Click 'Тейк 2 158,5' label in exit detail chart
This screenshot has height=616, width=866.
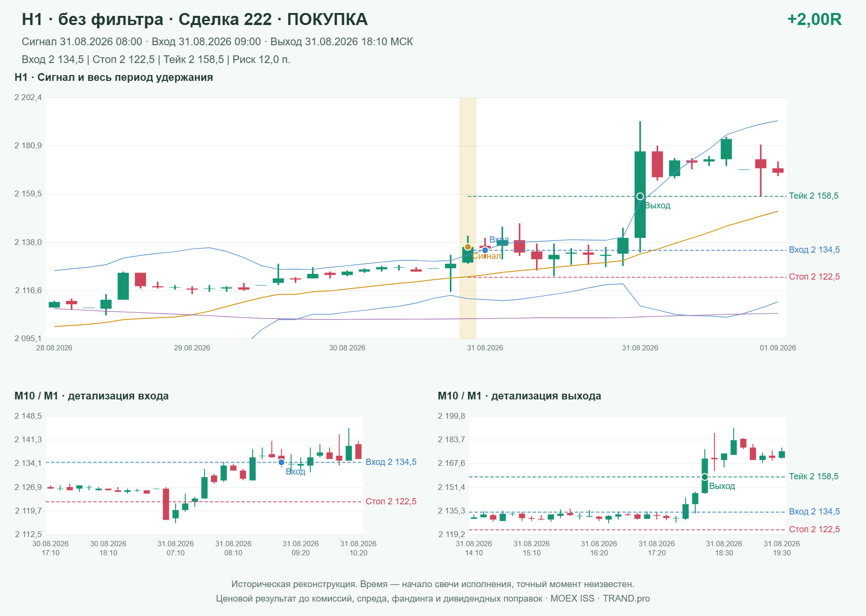[x=814, y=476]
